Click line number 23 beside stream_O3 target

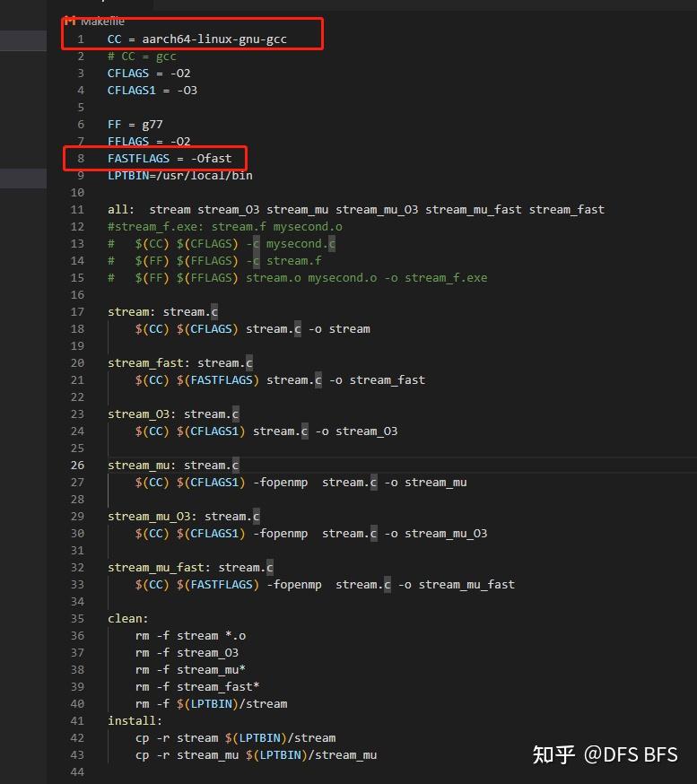pyautogui.click(x=77, y=414)
